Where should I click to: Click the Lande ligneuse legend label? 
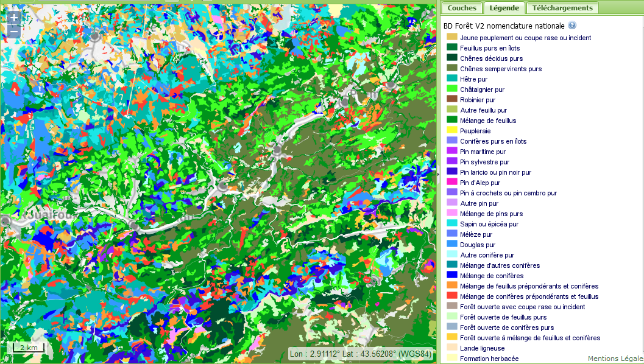pyautogui.click(x=482, y=348)
